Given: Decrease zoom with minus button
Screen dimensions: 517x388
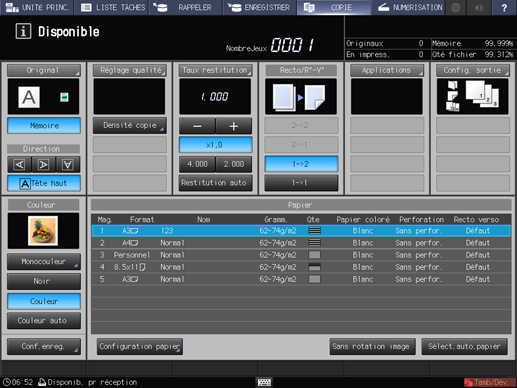Looking at the screenshot, I should click(x=197, y=126).
